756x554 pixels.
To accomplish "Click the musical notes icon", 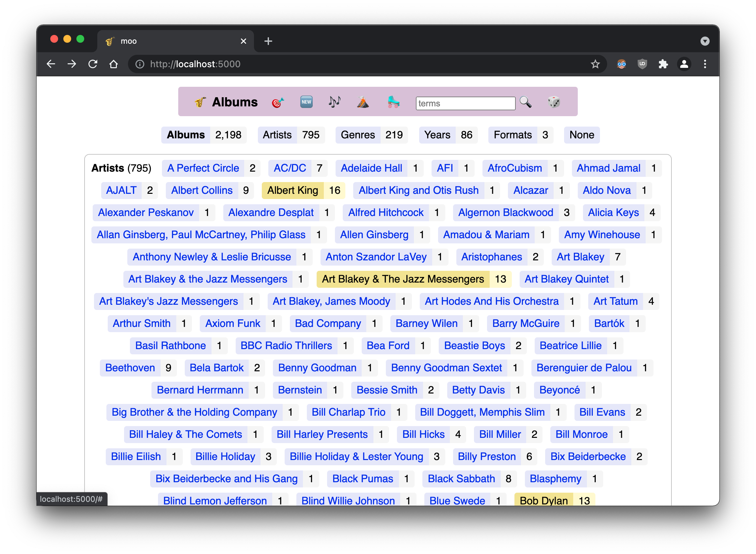I will (335, 102).
